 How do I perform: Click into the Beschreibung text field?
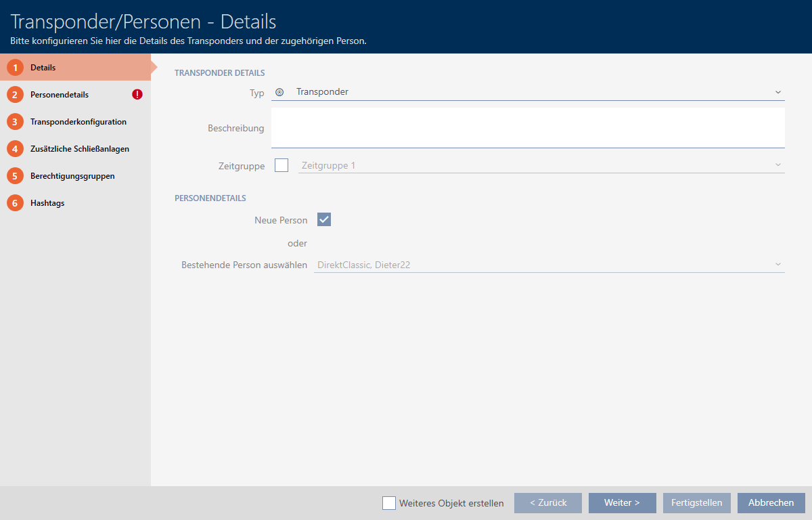pos(528,128)
